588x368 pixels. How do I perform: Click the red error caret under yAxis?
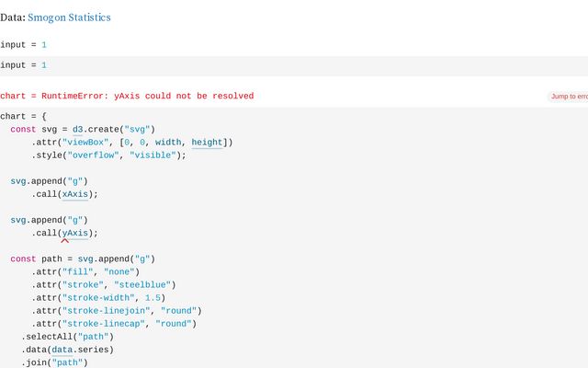(x=65, y=241)
